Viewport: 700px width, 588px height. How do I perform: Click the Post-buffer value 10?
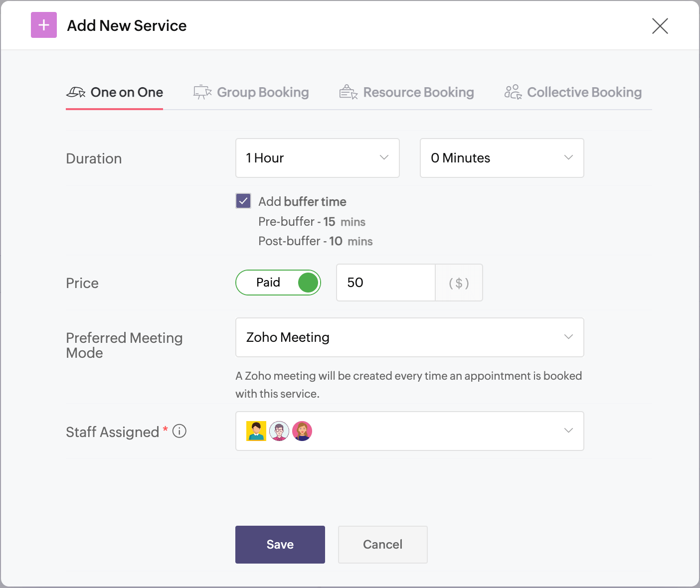336,241
